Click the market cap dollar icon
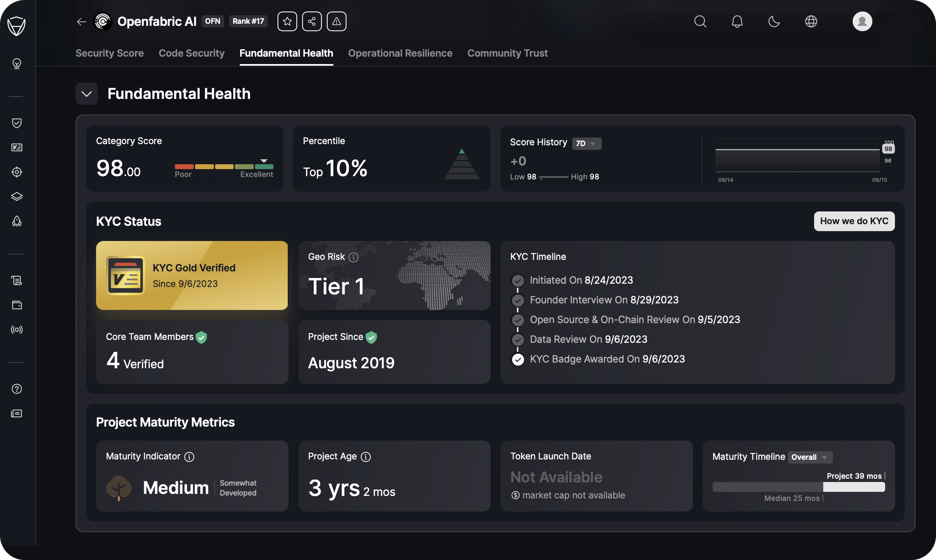 click(x=516, y=496)
